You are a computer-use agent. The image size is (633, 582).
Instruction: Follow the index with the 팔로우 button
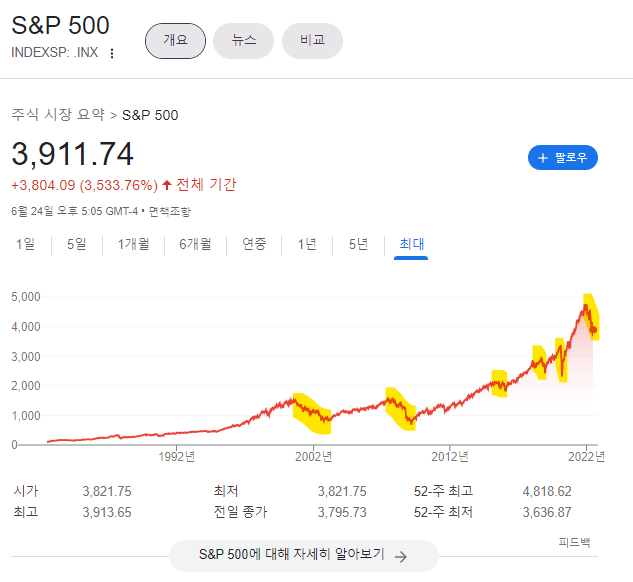(563, 157)
